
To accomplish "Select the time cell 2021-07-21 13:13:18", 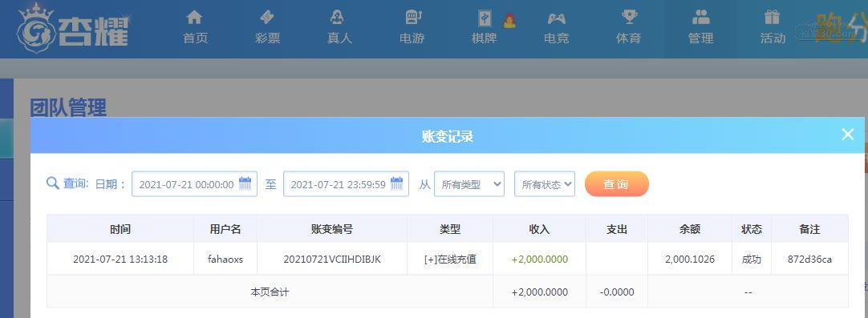I will 120,259.
